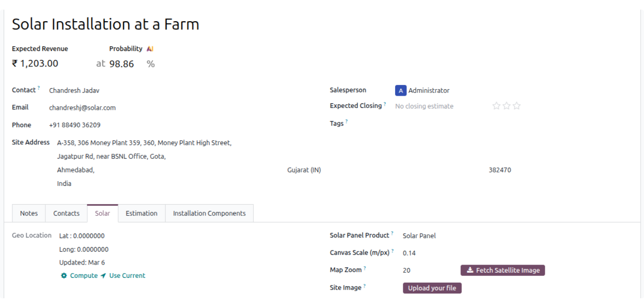The image size is (644, 308).
Task: Click the Contact field help icon
Action: (x=39, y=88)
